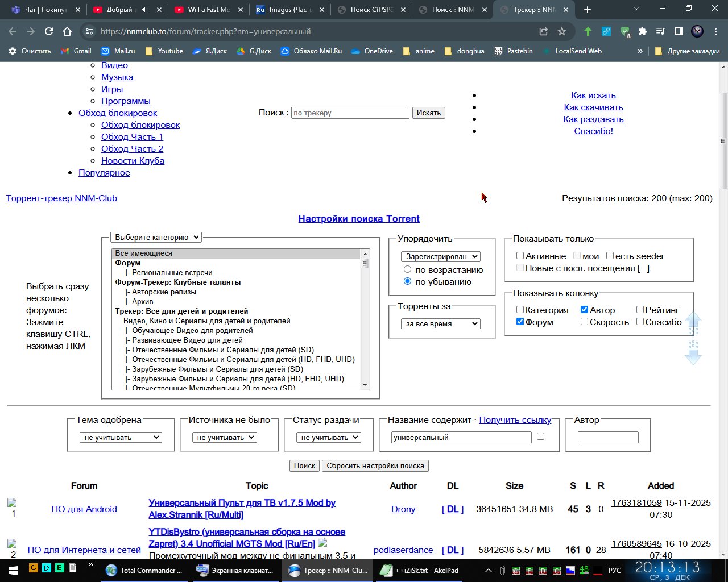Click the blue down arrow scroll icon
The width and height of the screenshot is (728, 582).
point(693,354)
